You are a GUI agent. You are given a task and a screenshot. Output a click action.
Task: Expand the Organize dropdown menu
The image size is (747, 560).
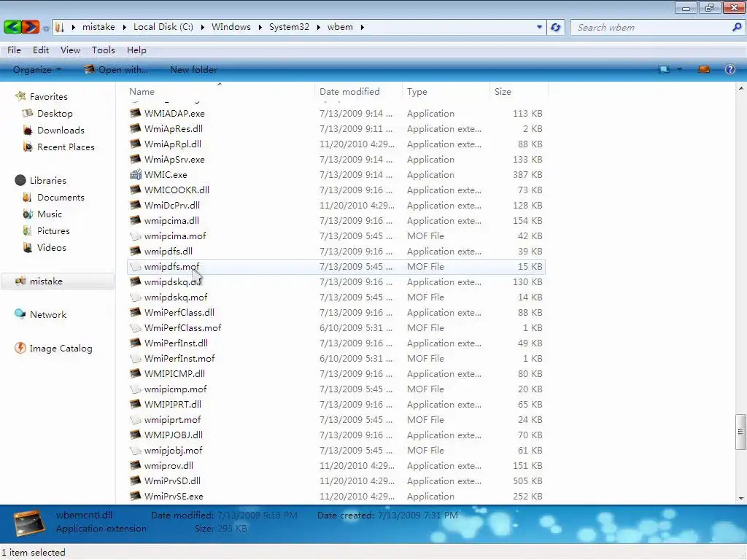click(x=37, y=69)
